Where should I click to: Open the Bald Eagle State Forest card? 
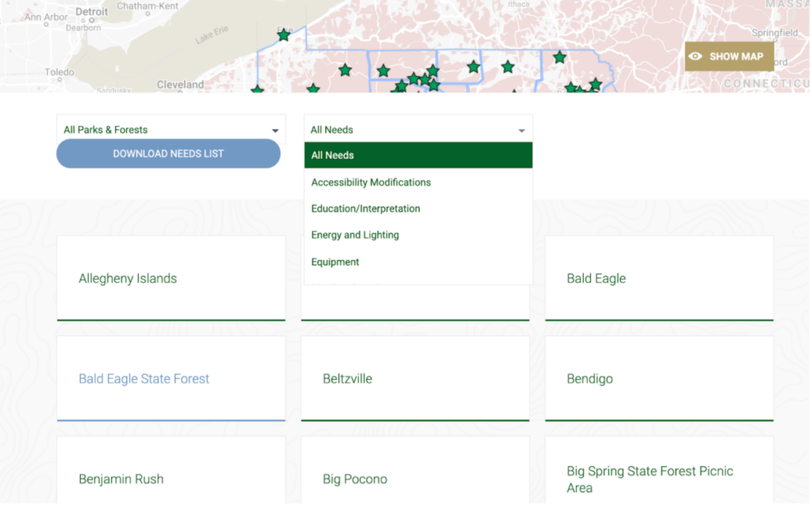pyautogui.click(x=170, y=378)
